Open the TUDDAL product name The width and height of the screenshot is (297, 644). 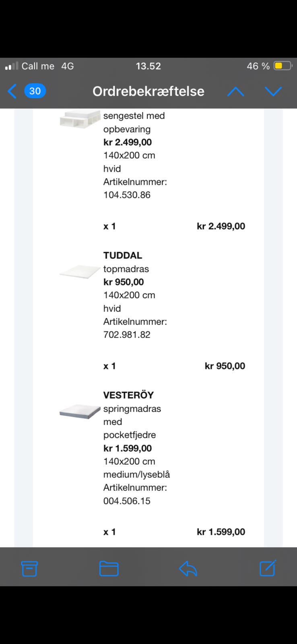click(x=123, y=255)
